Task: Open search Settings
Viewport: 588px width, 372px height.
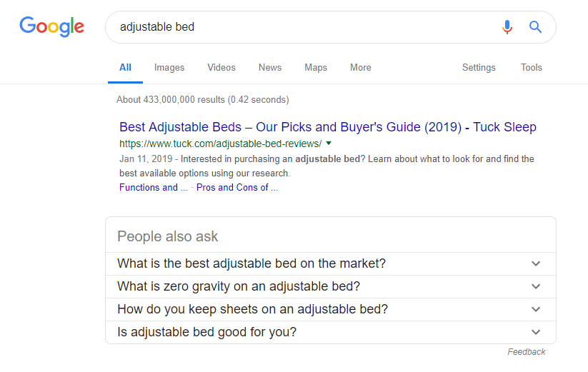Action: pyautogui.click(x=479, y=68)
